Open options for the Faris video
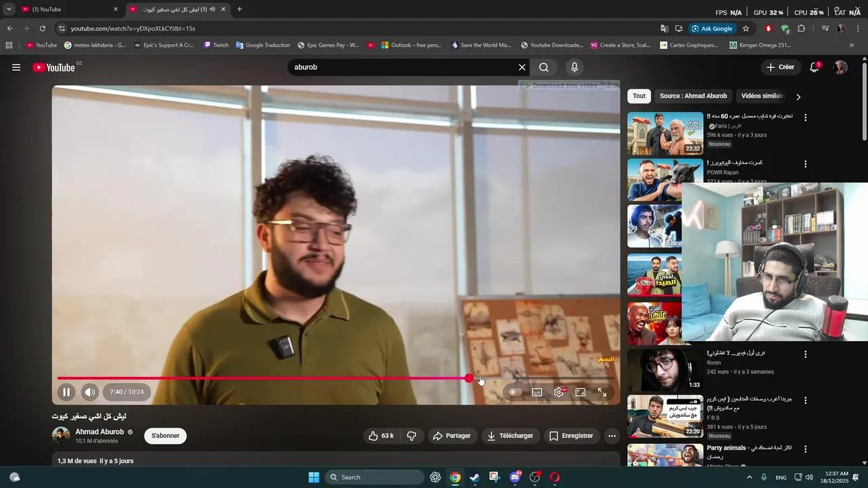This screenshot has width=868, height=488. click(806, 117)
